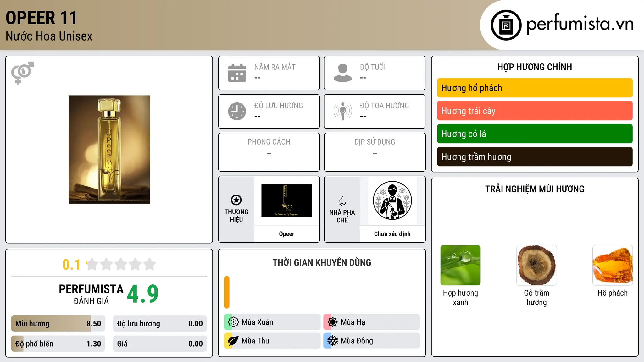Click the green 4.9 Perfumista score
Screen dimensions: 644x362
point(143,294)
